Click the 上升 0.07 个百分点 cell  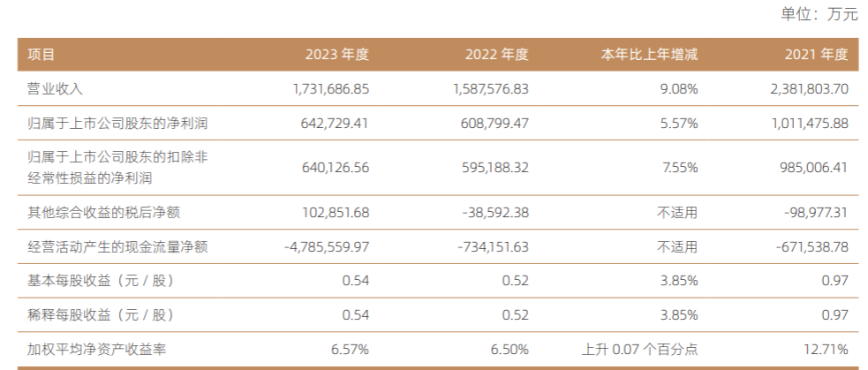(639, 350)
